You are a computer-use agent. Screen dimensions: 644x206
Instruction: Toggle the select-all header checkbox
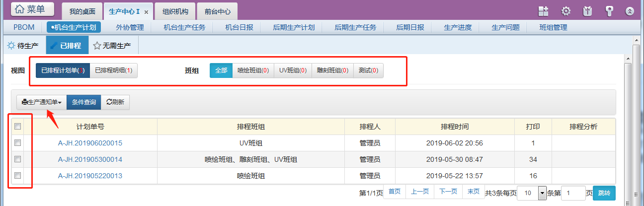(x=17, y=127)
